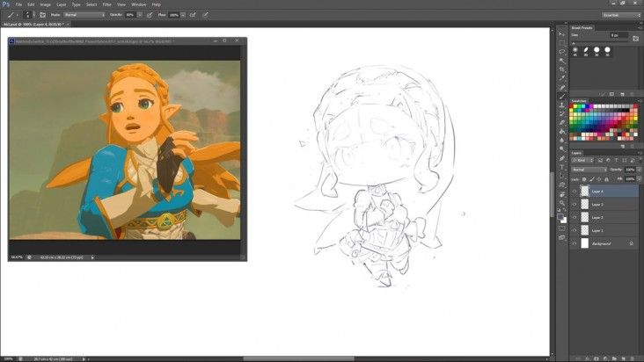Hide Layer 2 visibility eye

point(574,217)
